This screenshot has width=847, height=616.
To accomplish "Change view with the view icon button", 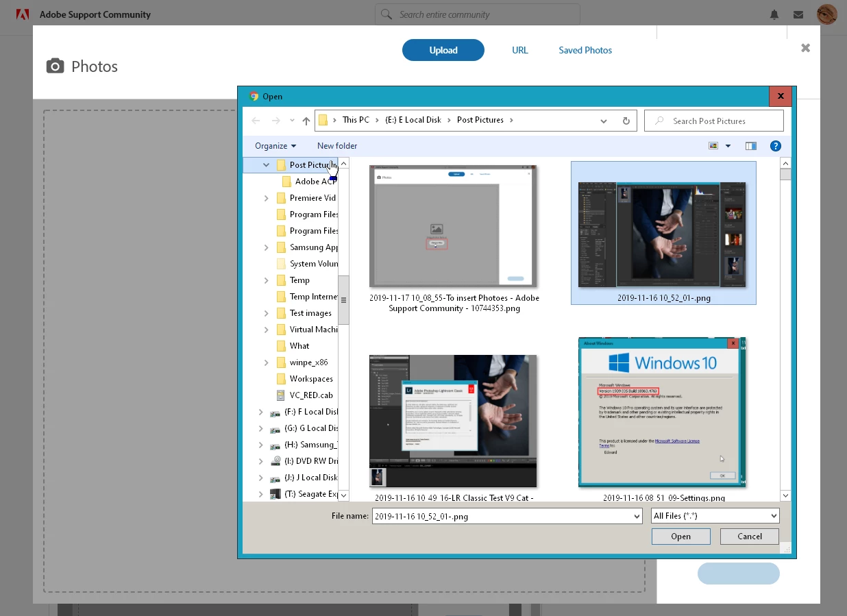I will click(713, 146).
